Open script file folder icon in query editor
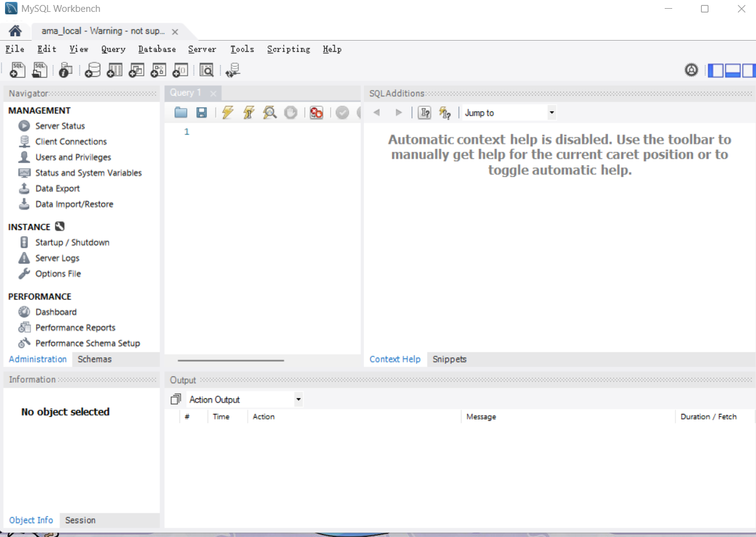The image size is (756, 537). coord(181,113)
